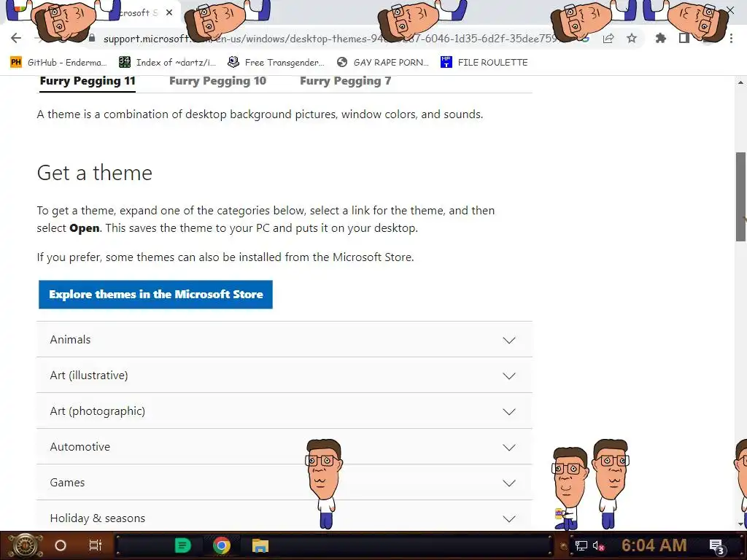
Task: Open File Explorer from the taskbar
Action: 260,545
